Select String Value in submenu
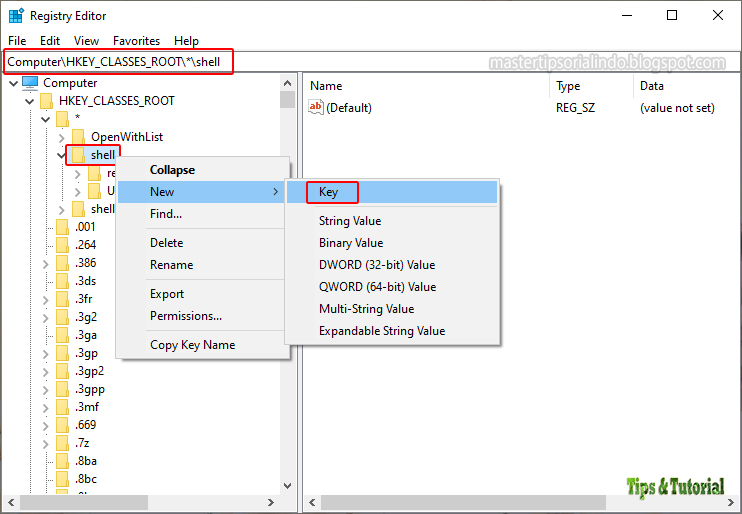 [x=392, y=221]
